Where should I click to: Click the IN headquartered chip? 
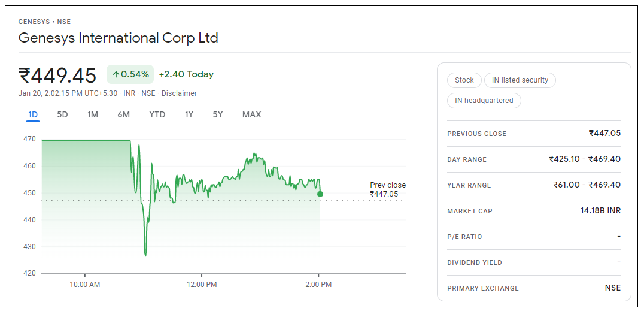point(484,101)
